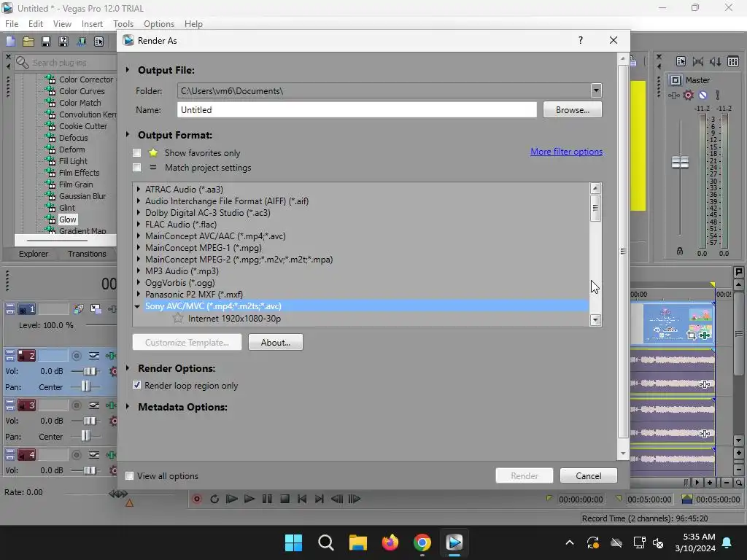Select the Gaussian Blur plug-in
Screen dimensions: 747x560
pyautogui.click(x=82, y=196)
